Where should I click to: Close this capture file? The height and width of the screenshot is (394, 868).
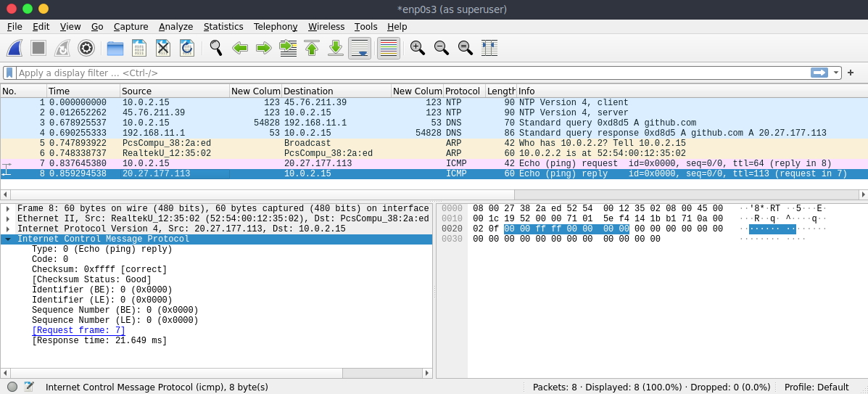coord(162,48)
